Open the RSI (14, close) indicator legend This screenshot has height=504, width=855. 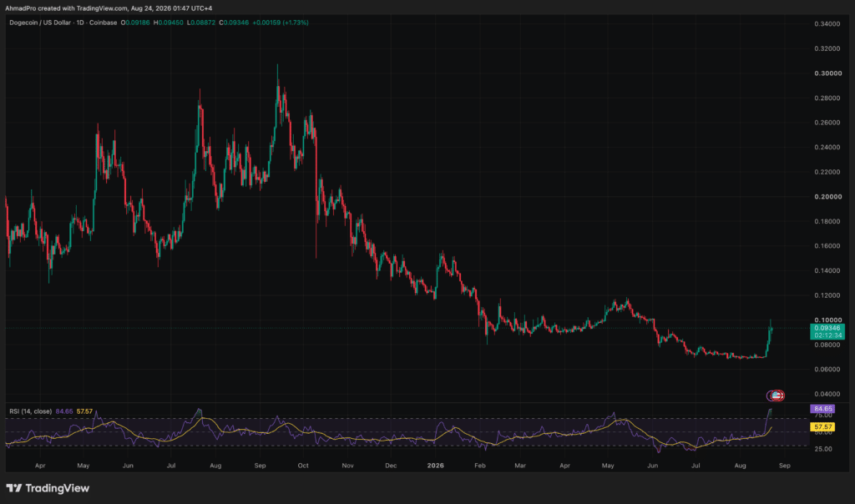(x=31, y=411)
